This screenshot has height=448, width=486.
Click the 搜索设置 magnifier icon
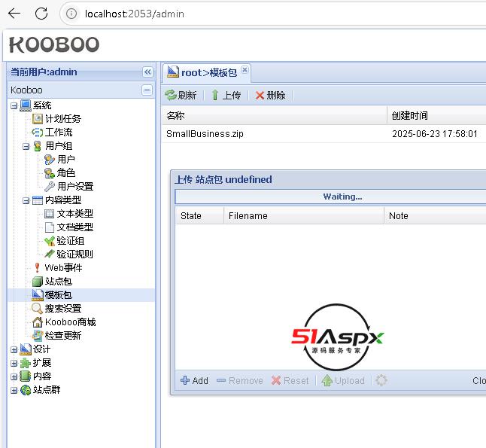pos(37,309)
